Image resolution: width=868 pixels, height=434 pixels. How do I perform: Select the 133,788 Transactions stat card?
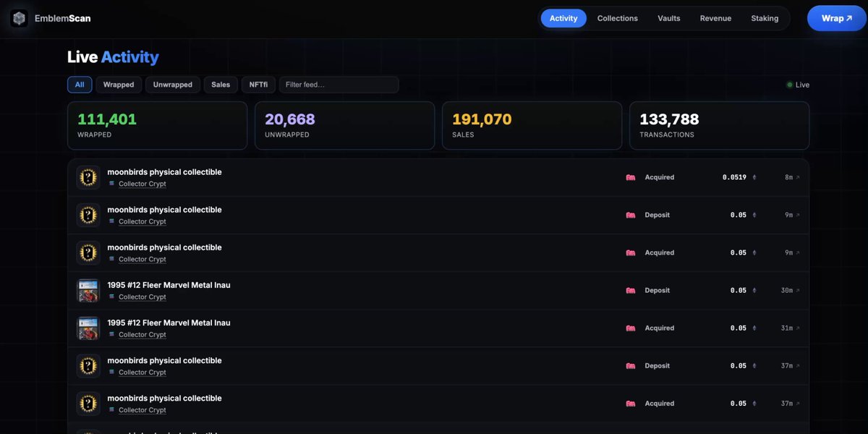[719, 126]
